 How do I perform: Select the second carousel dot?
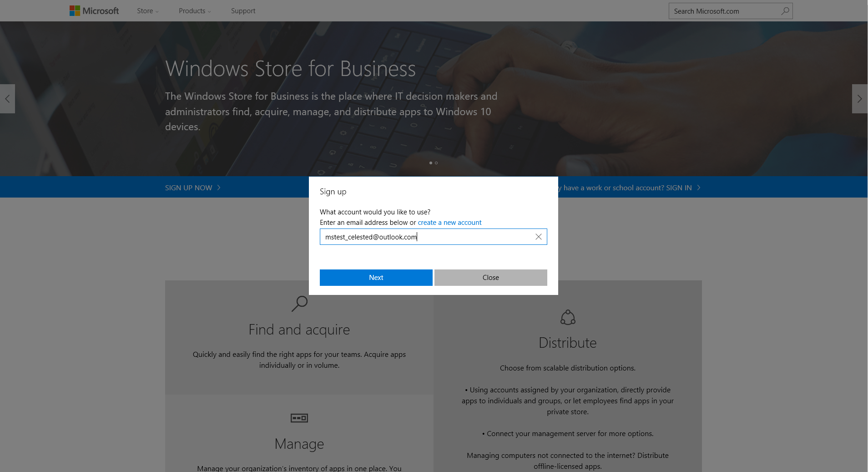click(x=436, y=163)
